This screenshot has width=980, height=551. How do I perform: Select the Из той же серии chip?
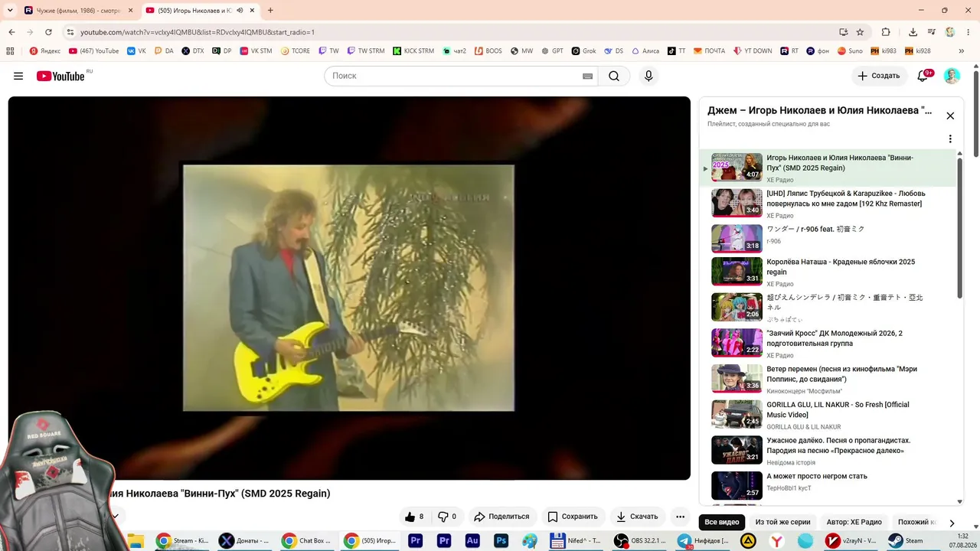[782, 522]
